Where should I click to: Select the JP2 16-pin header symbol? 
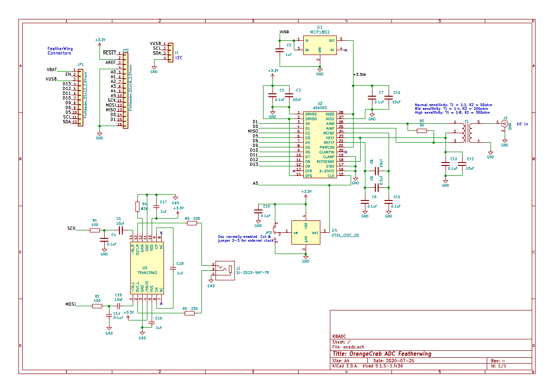click(x=126, y=91)
